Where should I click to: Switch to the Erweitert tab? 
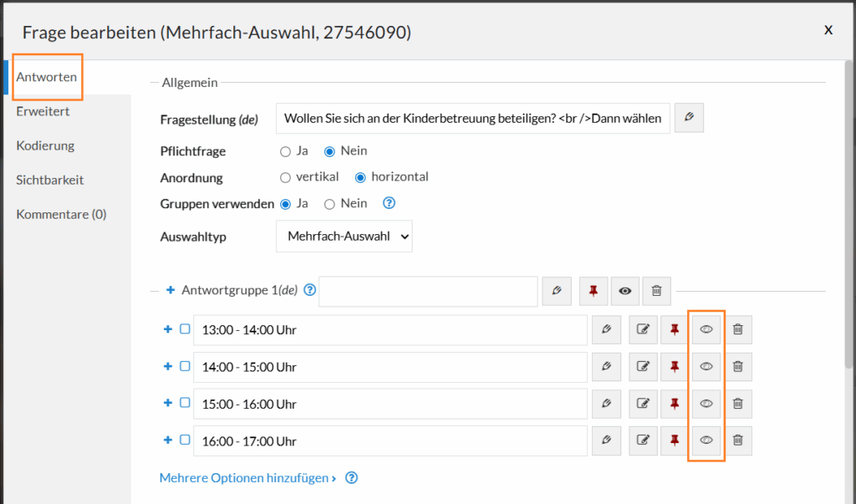tap(43, 111)
